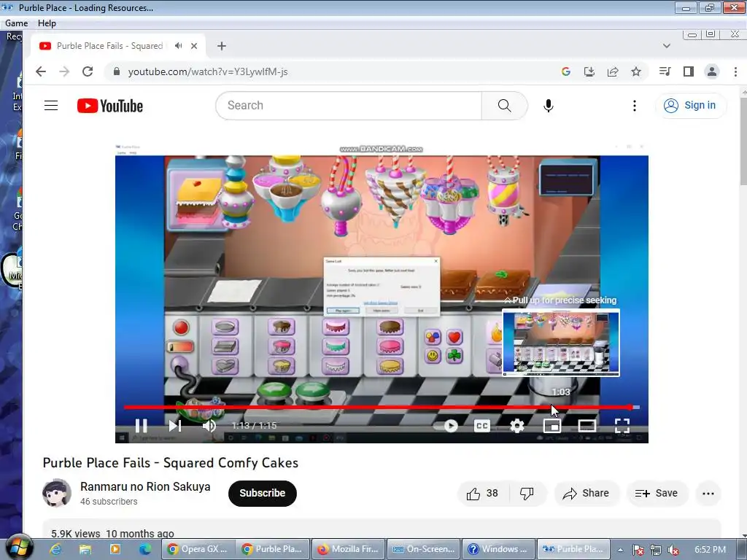The width and height of the screenshot is (747, 560).
Task: Click the magnifier search button
Action: [505, 105]
